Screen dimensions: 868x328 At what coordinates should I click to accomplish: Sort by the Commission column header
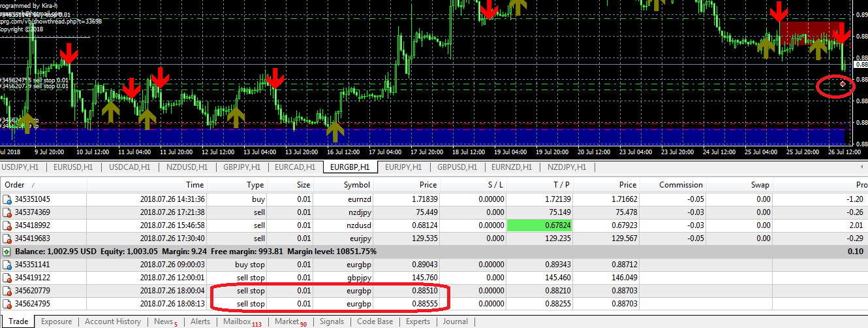[x=681, y=185]
